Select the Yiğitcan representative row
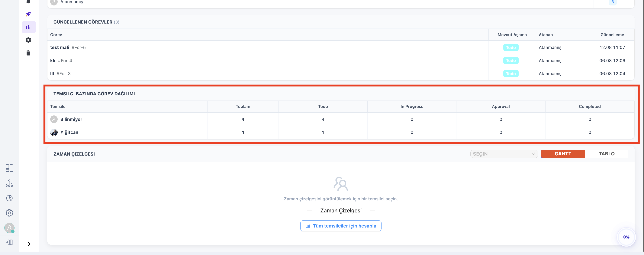 tap(341, 132)
